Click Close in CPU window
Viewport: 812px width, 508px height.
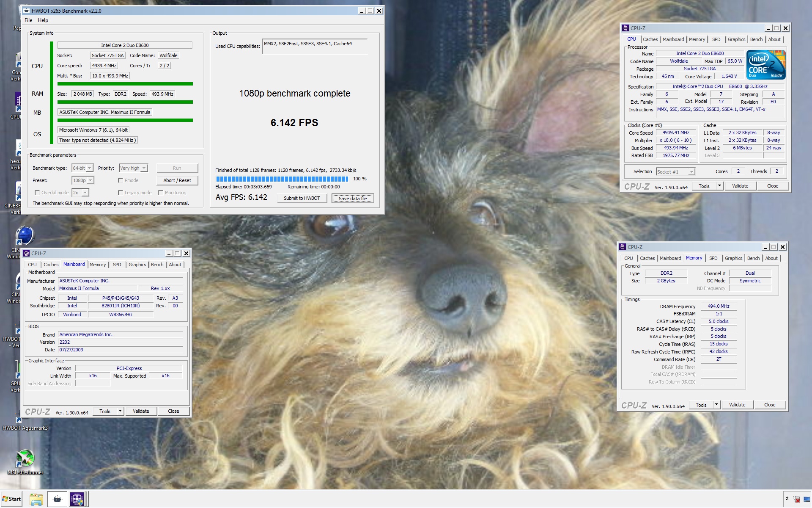point(773,186)
